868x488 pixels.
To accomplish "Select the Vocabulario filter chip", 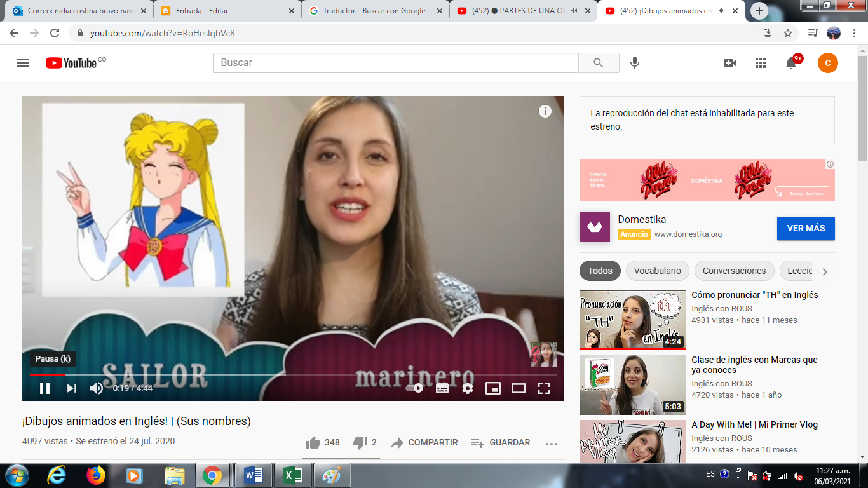I will point(658,271).
